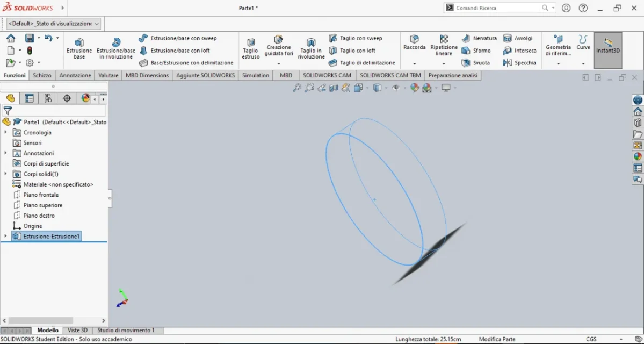Open the SOLIDWORKS CAM tab
The image size is (644, 344).
click(x=327, y=76)
